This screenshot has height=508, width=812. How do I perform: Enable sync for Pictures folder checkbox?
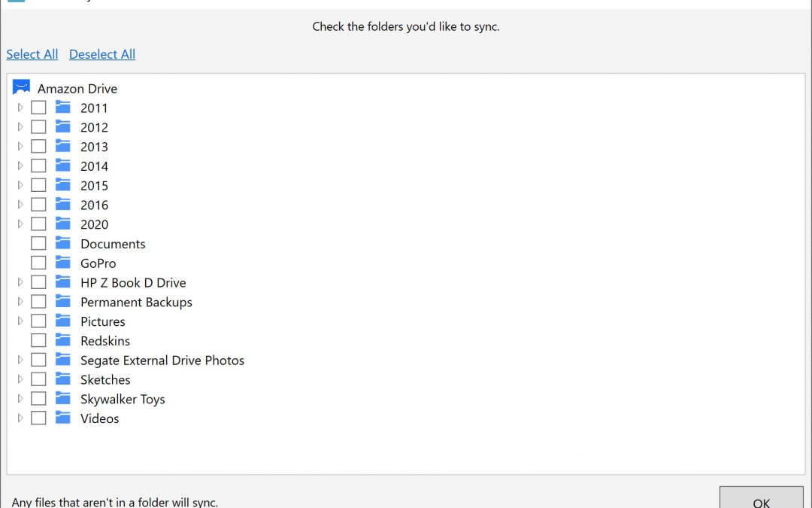tap(38, 321)
